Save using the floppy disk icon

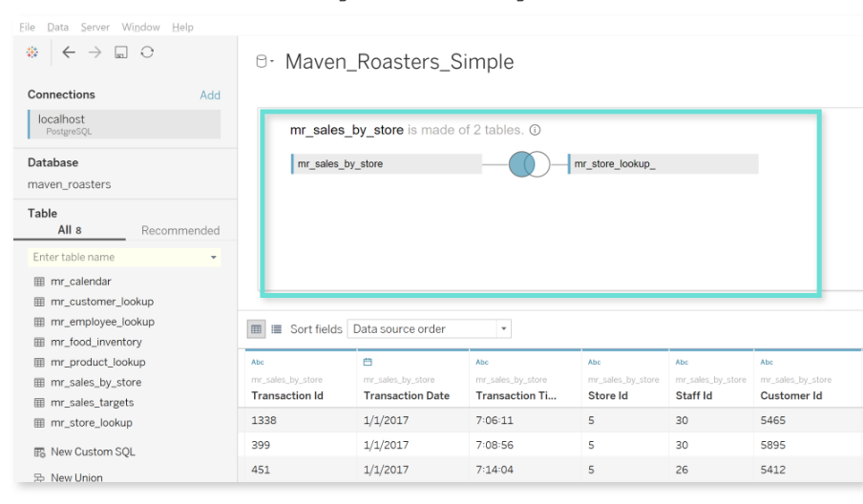(120, 52)
